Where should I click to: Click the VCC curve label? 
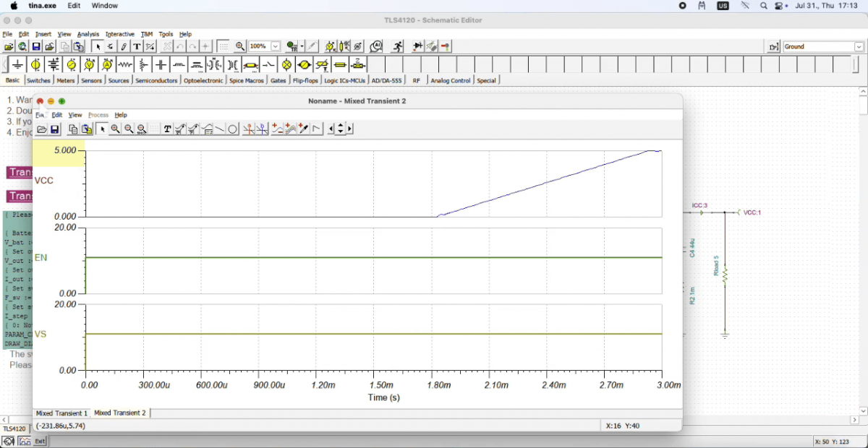[x=44, y=181]
